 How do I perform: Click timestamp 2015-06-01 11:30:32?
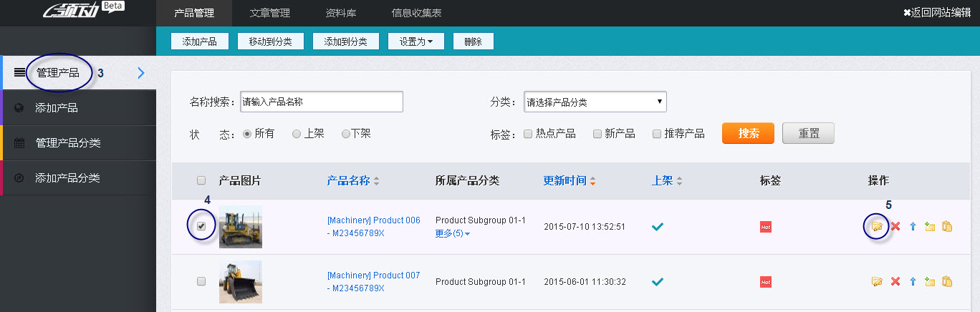point(585,282)
